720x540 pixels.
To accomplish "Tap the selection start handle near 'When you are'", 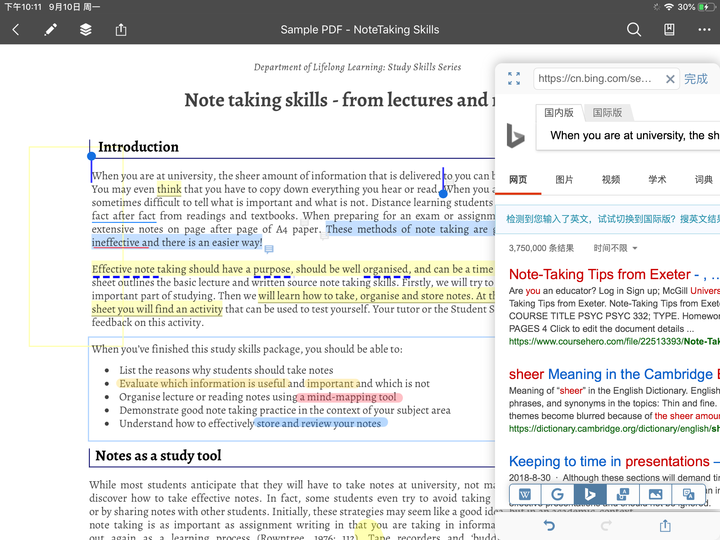I will coord(91,156).
